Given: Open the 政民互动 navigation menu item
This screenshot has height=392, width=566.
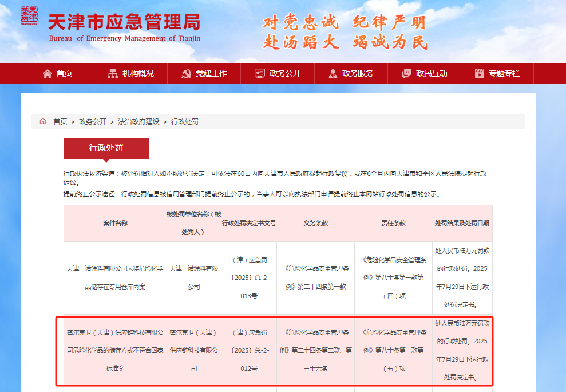Looking at the screenshot, I should [424, 74].
